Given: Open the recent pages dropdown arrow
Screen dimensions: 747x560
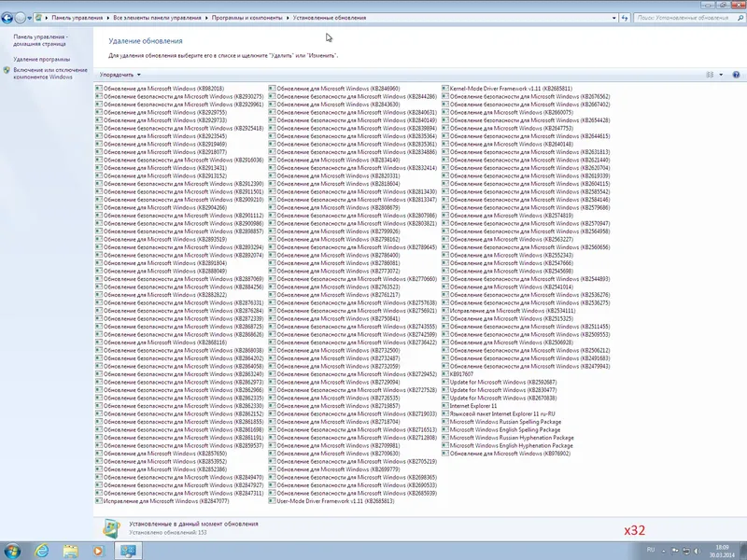Looking at the screenshot, I should click(30, 18).
